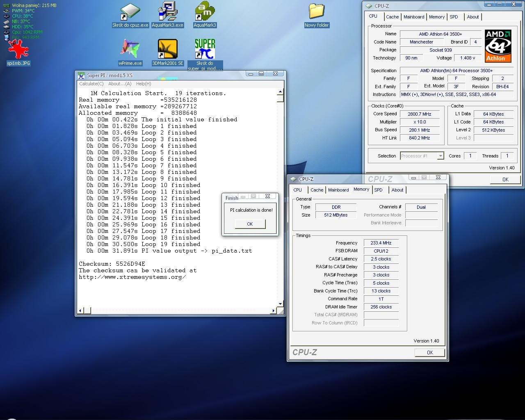525x420 pixels.
Task: Click the Bank Cycle Time 13 clocks field
Action: pyautogui.click(x=381, y=291)
